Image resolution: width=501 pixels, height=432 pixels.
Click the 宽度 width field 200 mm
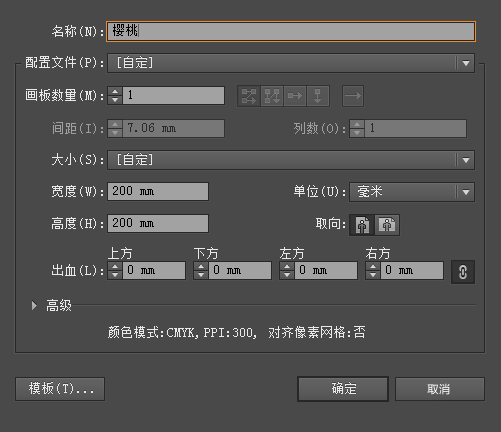point(158,191)
